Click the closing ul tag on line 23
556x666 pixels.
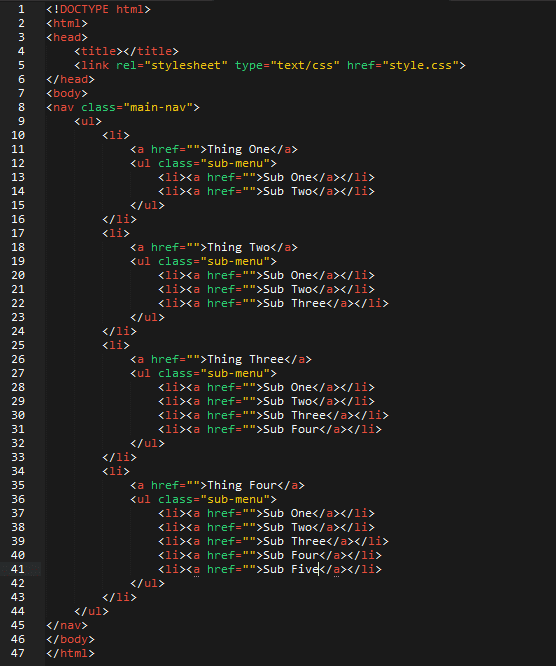pyautogui.click(x=147, y=317)
